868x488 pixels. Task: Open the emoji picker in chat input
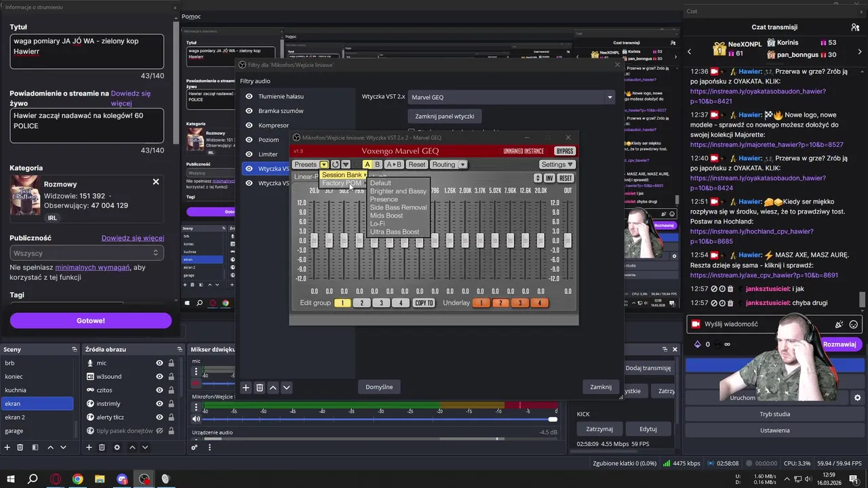point(854,324)
